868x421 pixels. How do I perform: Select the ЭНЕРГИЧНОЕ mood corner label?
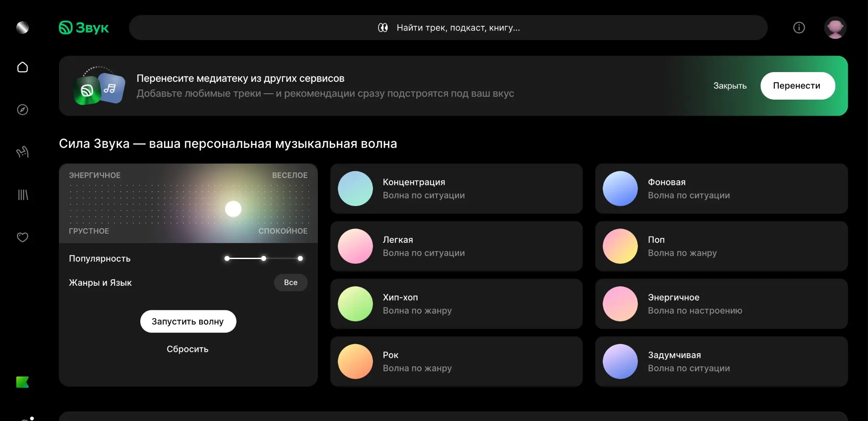95,175
